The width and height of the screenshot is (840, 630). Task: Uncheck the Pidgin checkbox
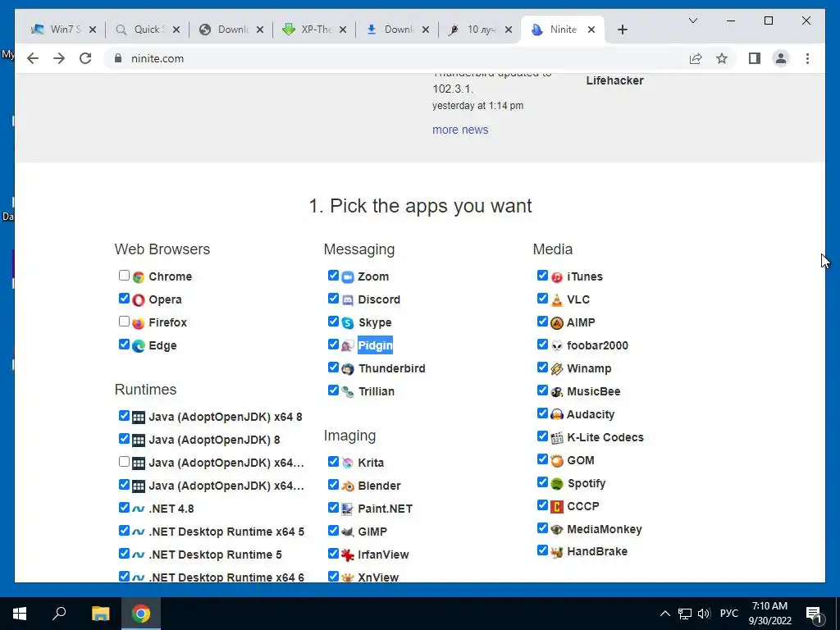pos(333,345)
